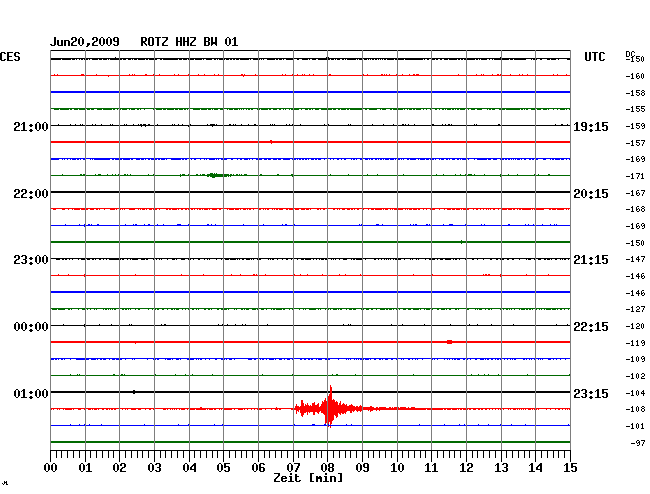Click the DC offset value -97
The height and width of the screenshot is (494, 650).
(638, 443)
